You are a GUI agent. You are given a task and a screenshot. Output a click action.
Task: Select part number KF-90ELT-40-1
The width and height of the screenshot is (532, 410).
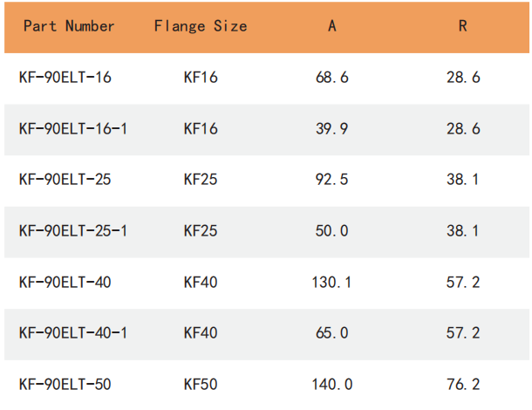click(x=73, y=333)
